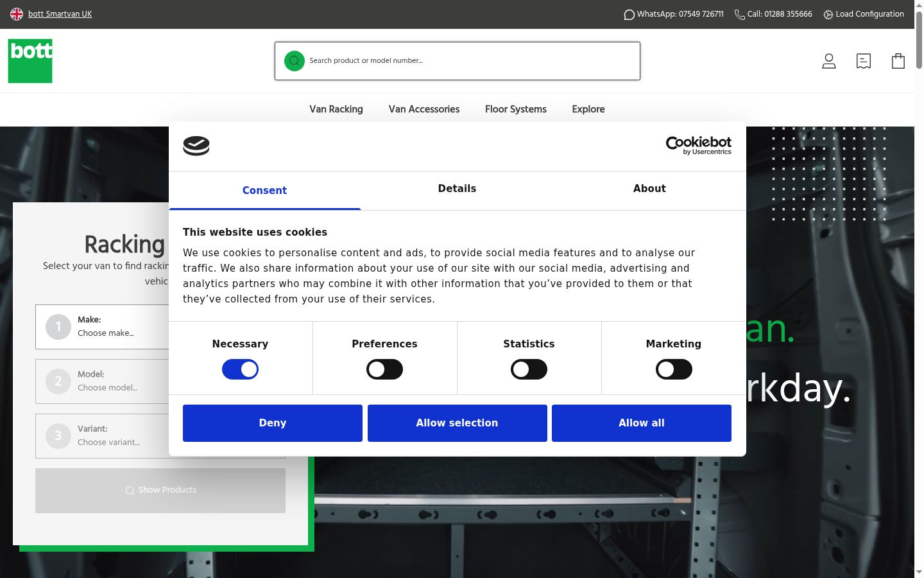Open the shopping bag icon
The image size is (924, 578).
[898, 61]
